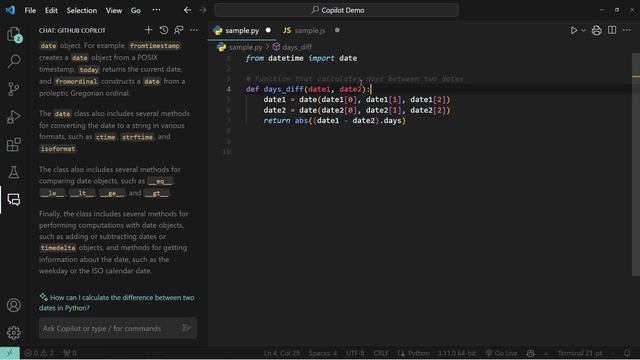Send the Copilot chat message
Screen dimensions: 640x360
pyautogui.click(x=187, y=328)
